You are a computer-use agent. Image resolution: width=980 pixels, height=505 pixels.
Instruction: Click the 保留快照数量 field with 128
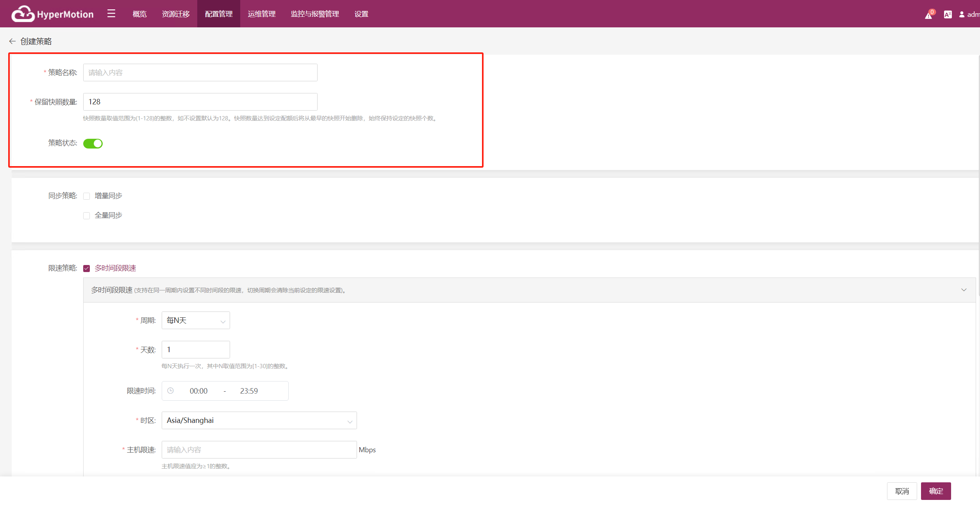[x=200, y=102]
